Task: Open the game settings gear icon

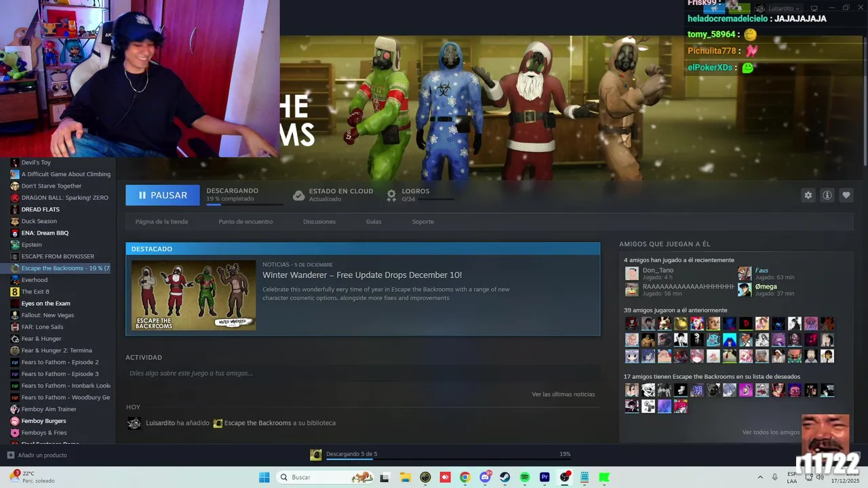Action: (808, 195)
